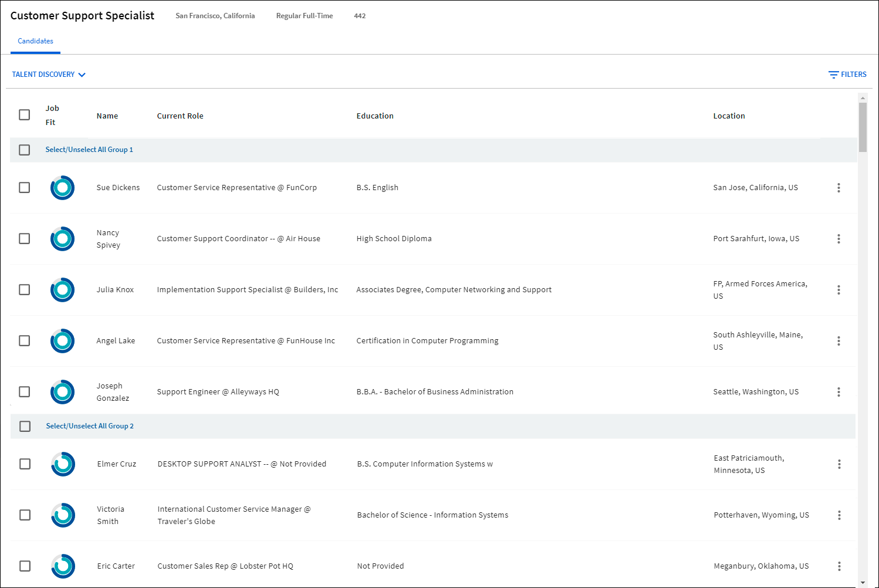Select Nancy Spivey checkbox
The image size is (879, 588).
coord(24,238)
